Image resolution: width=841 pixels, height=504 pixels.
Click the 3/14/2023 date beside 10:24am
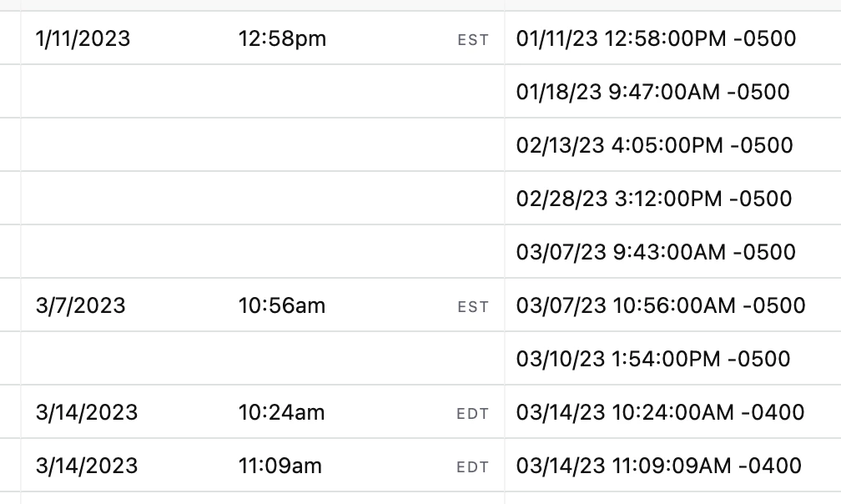(87, 412)
